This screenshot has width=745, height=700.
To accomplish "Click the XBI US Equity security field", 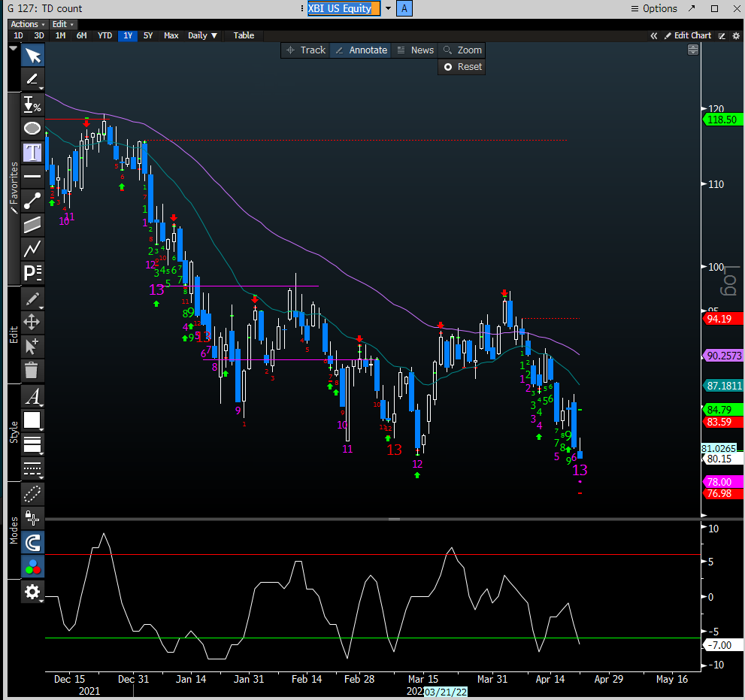I will tap(344, 8).
